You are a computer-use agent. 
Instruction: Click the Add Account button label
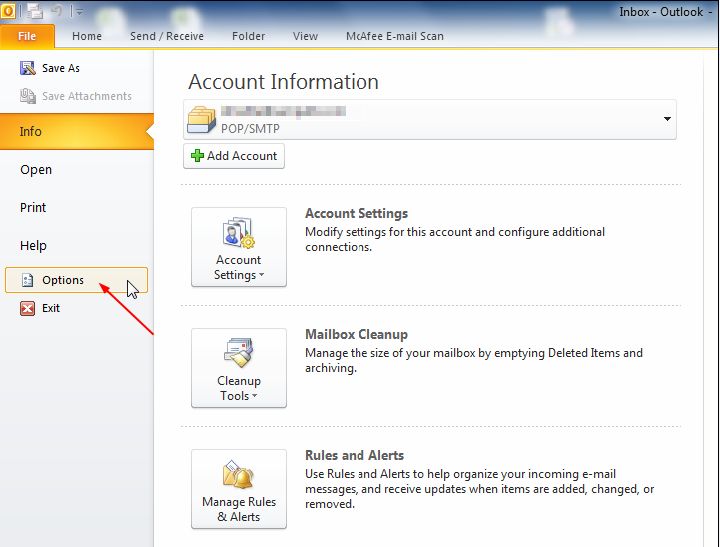click(x=242, y=156)
